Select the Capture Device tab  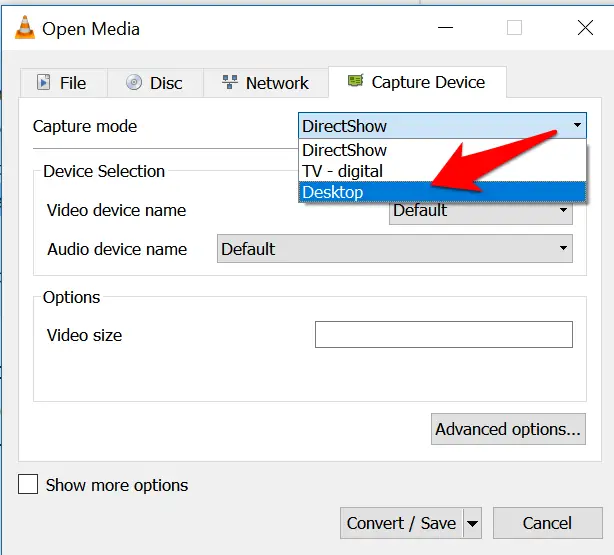pyautogui.click(x=417, y=82)
